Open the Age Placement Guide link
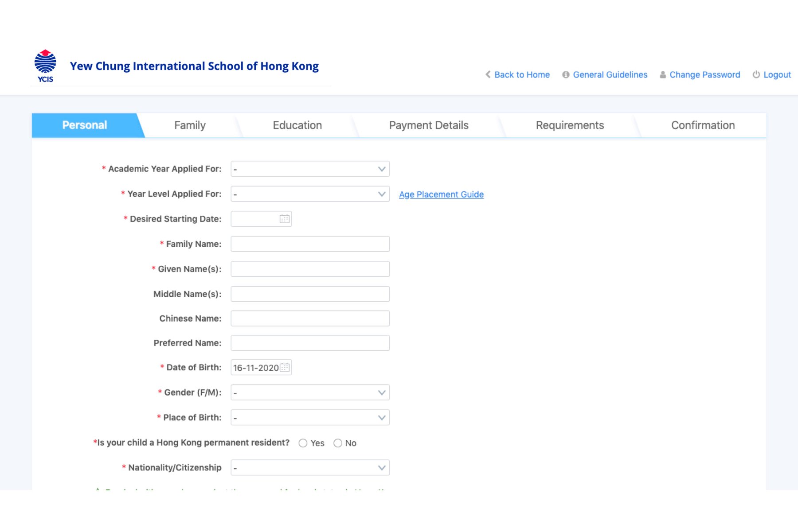Screen dimensions: 798x532 (441, 194)
